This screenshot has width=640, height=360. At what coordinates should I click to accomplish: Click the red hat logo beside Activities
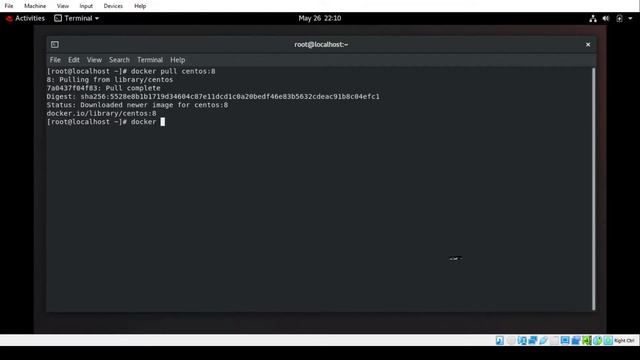(x=9, y=18)
